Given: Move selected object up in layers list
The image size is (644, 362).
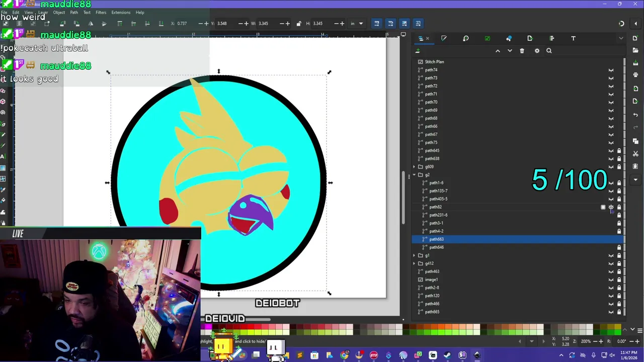Looking at the screenshot, I should tap(498, 51).
